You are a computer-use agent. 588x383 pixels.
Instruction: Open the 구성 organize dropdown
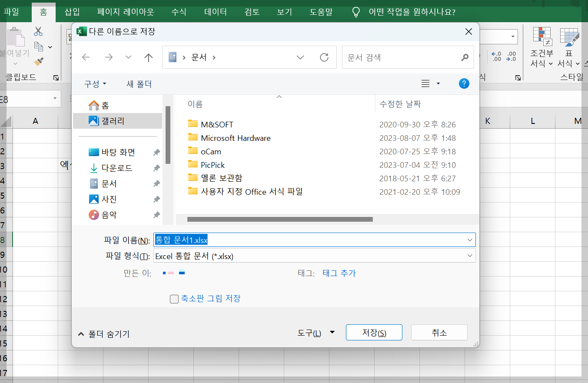point(94,83)
